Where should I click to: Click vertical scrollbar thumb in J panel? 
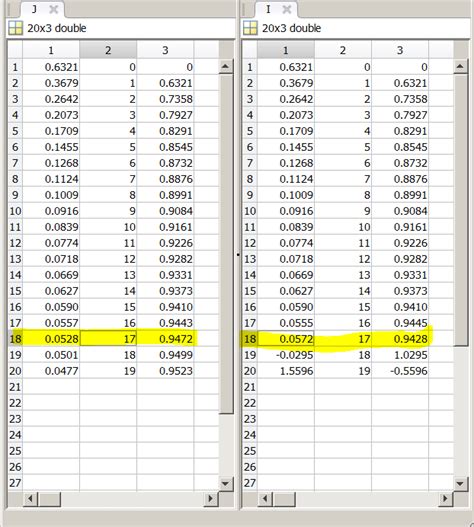point(226,244)
